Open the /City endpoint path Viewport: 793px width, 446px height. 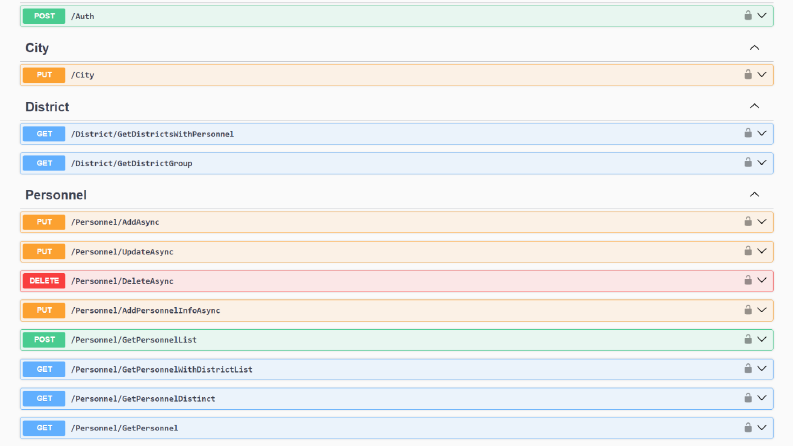[82, 75]
